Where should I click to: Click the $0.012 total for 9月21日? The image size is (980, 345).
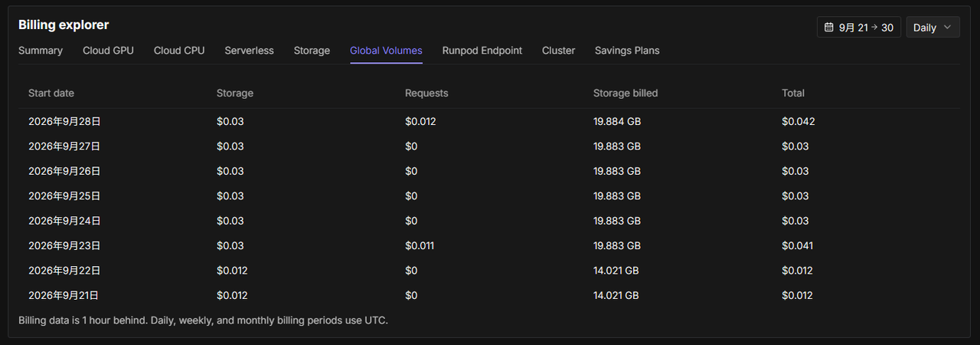pos(797,295)
